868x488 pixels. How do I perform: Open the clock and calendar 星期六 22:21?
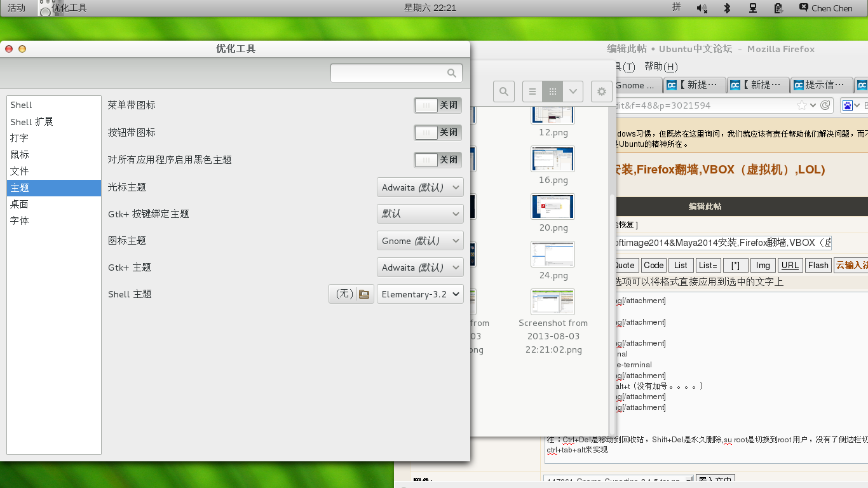click(x=430, y=8)
